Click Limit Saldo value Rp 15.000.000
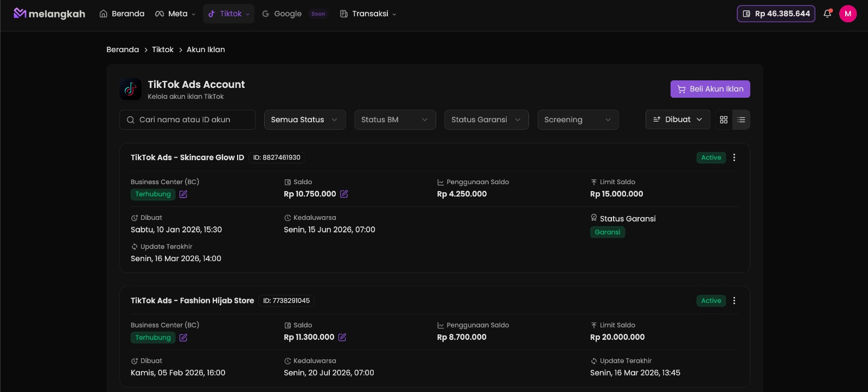 pos(616,194)
